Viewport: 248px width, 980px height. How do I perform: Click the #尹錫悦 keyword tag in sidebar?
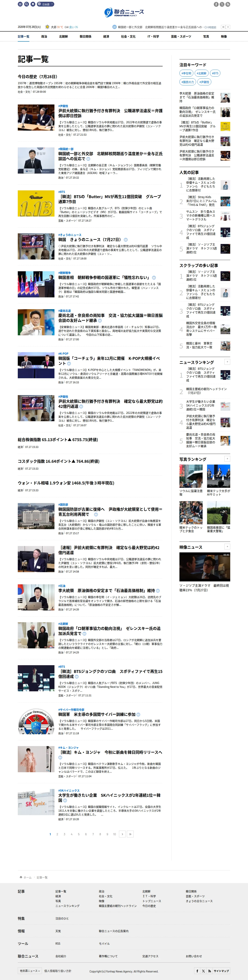(x=204, y=82)
